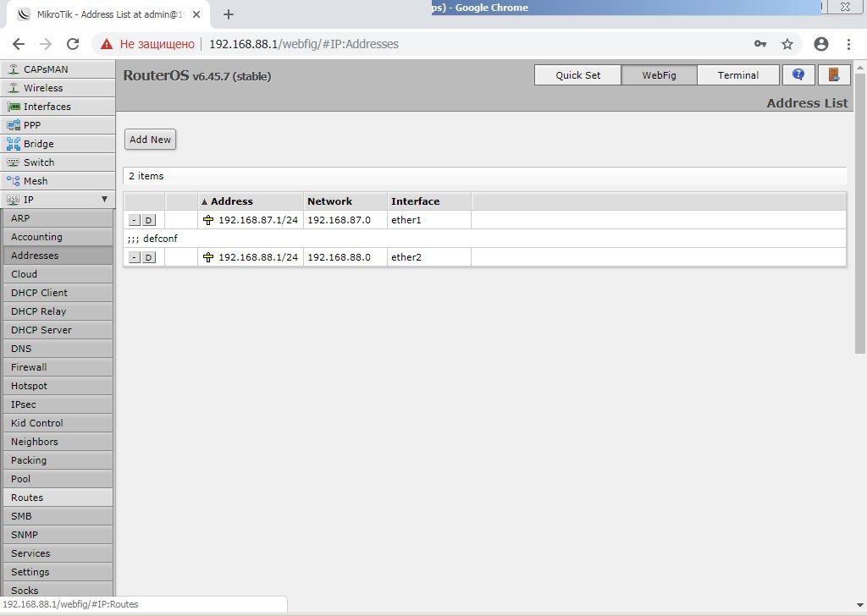Open the Chrome profile avatar

click(821, 44)
